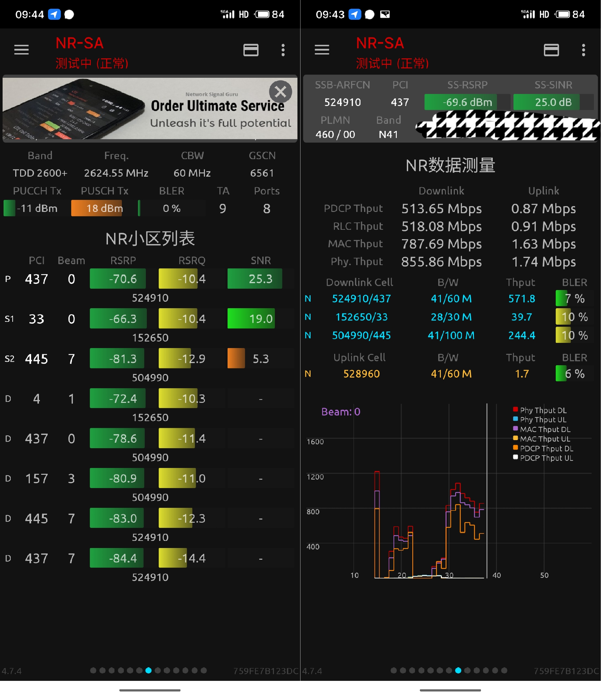Tap CBW value 60 MHz

tap(192, 173)
